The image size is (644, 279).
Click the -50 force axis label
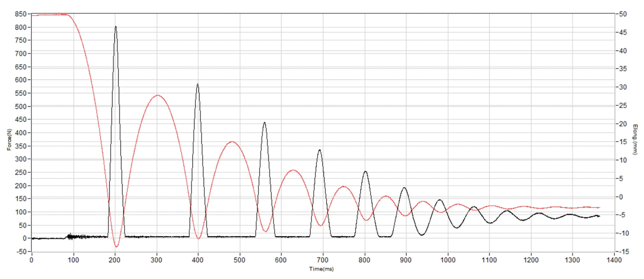[x=21, y=252]
